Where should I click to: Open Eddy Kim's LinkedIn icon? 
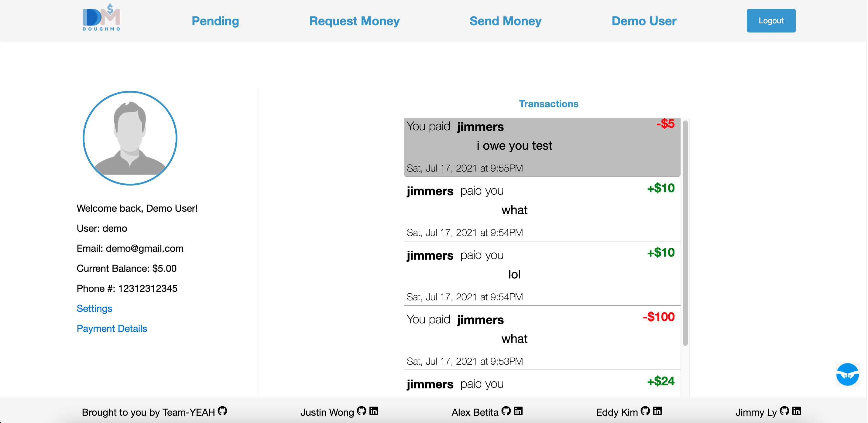[657, 411]
